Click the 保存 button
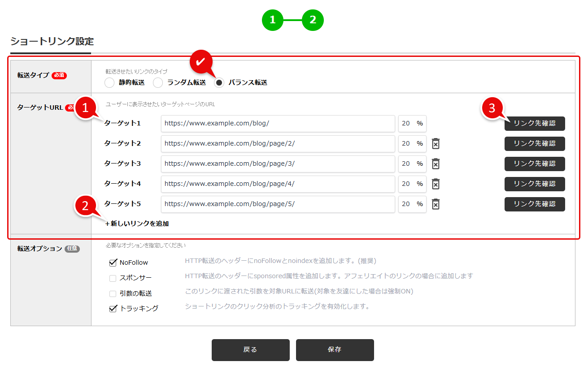 tap(335, 350)
